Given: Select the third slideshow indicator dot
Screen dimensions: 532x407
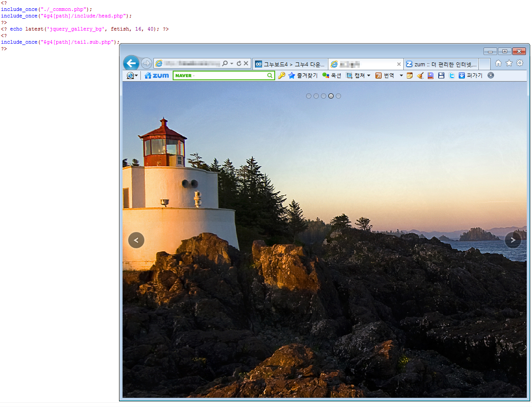Looking at the screenshot, I should tap(324, 96).
